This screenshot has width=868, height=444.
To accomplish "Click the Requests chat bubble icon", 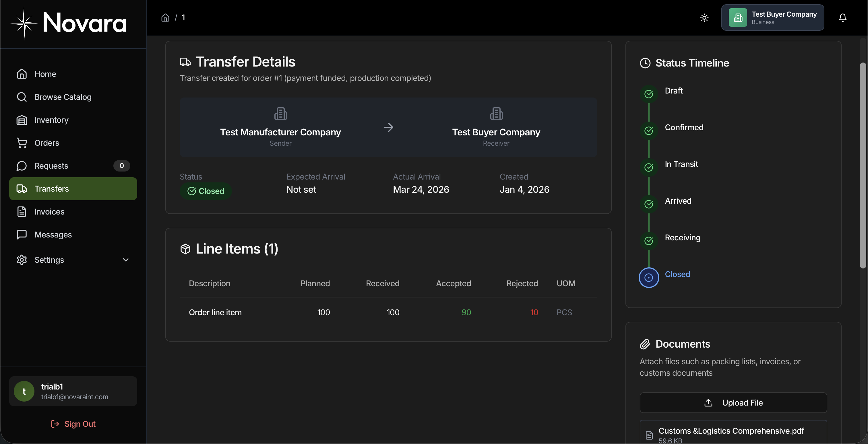I will click(x=22, y=165).
